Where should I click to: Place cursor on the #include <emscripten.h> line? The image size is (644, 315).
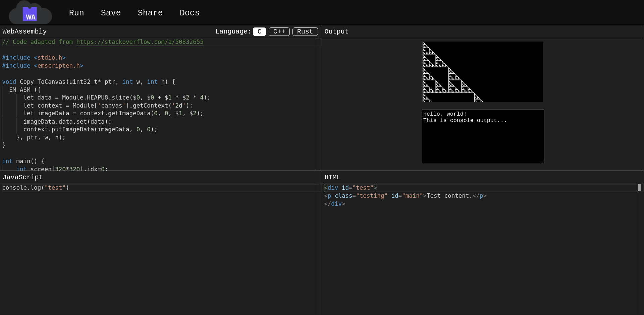pyautogui.click(x=43, y=66)
